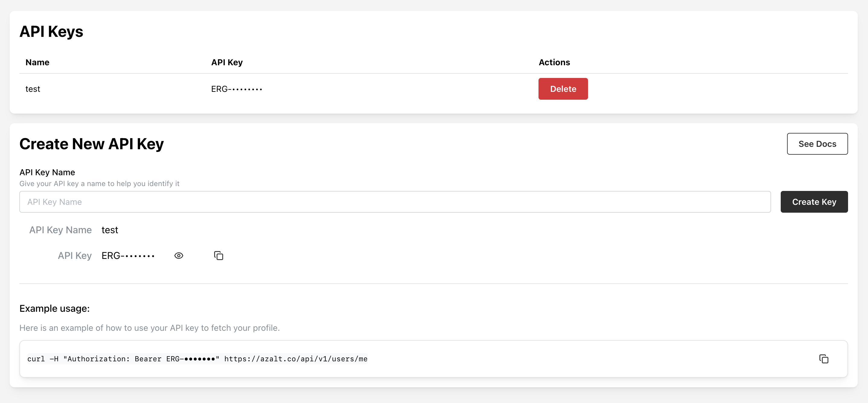The image size is (868, 403).
Task: Copy the curl example command
Action: [824, 359]
